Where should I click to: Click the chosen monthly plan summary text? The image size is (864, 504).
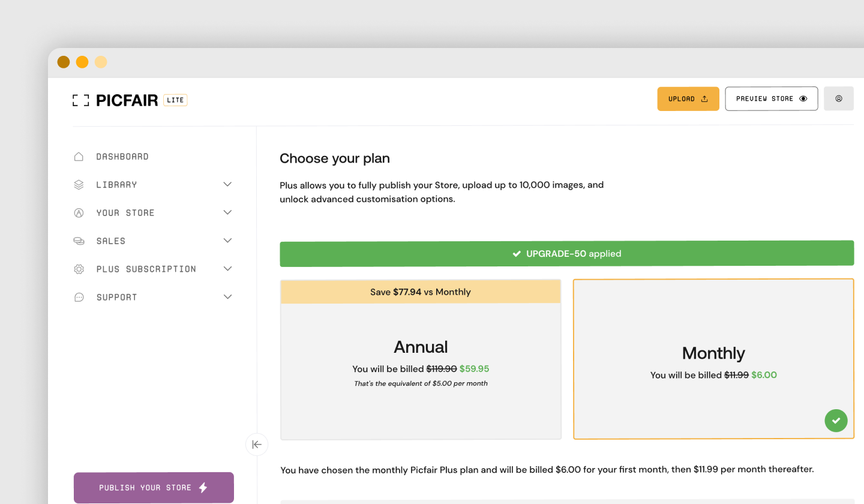tap(547, 469)
